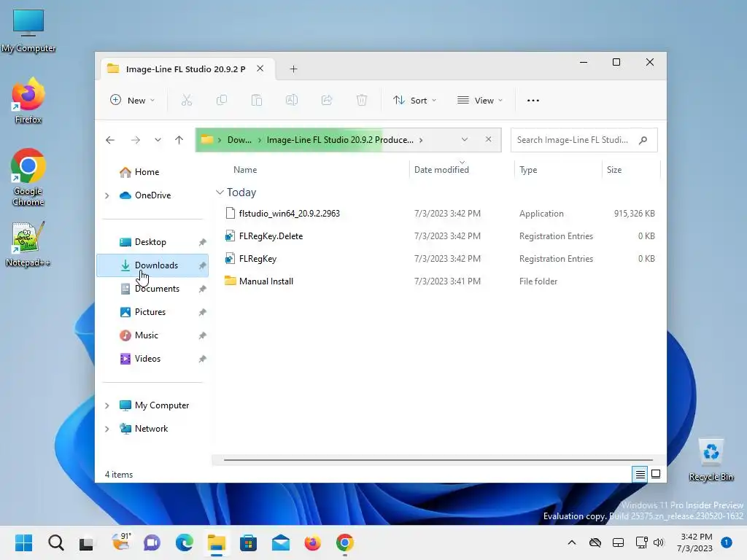Open the New dropdown menu

133,101
